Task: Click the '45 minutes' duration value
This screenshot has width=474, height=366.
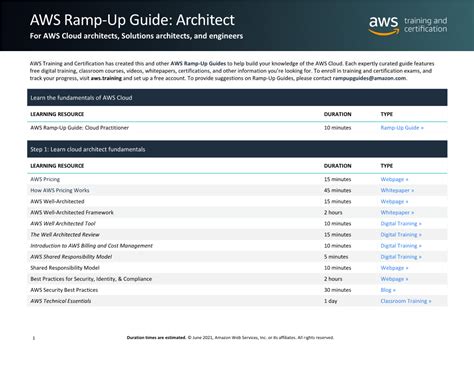Action: [x=337, y=190]
